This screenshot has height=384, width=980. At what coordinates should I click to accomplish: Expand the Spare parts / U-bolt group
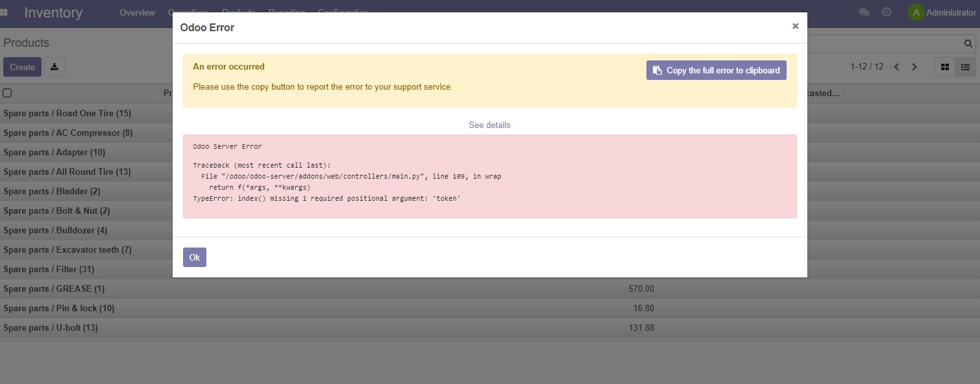pyautogui.click(x=51, y=327)
